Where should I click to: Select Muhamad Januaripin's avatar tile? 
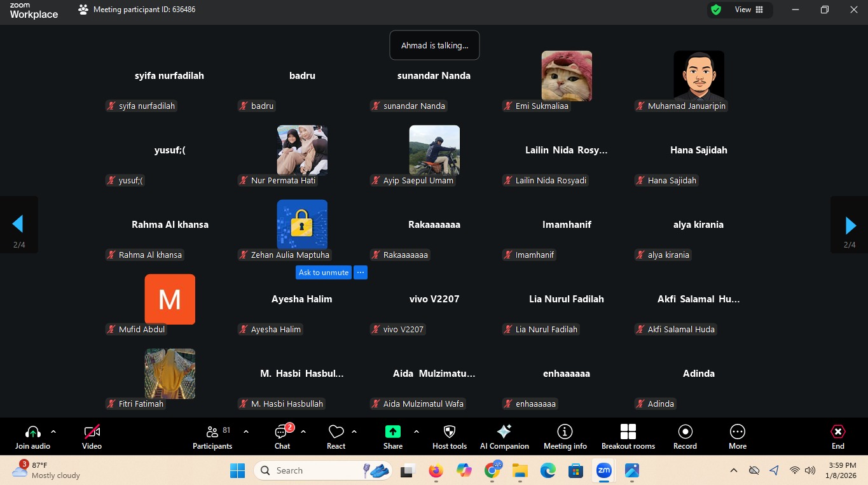coord(699,76)
